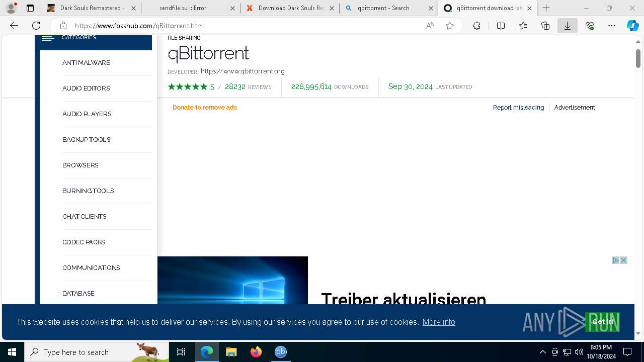Go back with the browser back arrow
The image size is (644, 362).
14,26
